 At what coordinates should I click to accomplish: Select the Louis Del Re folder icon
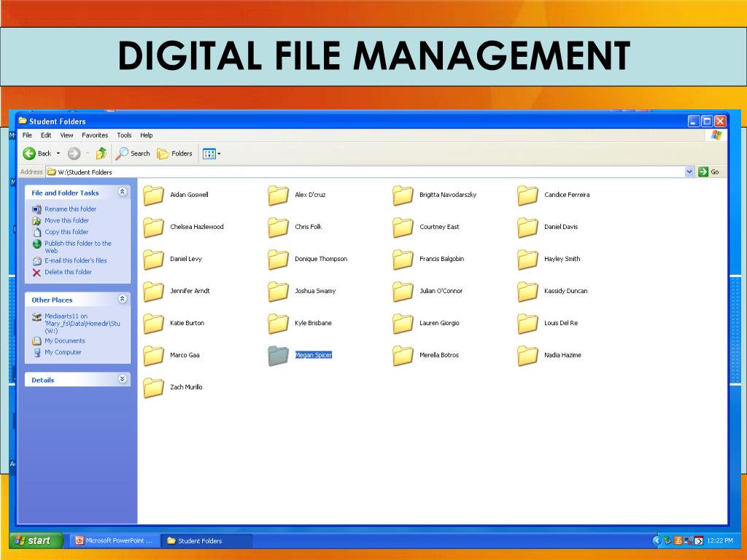tap(528, 323)
